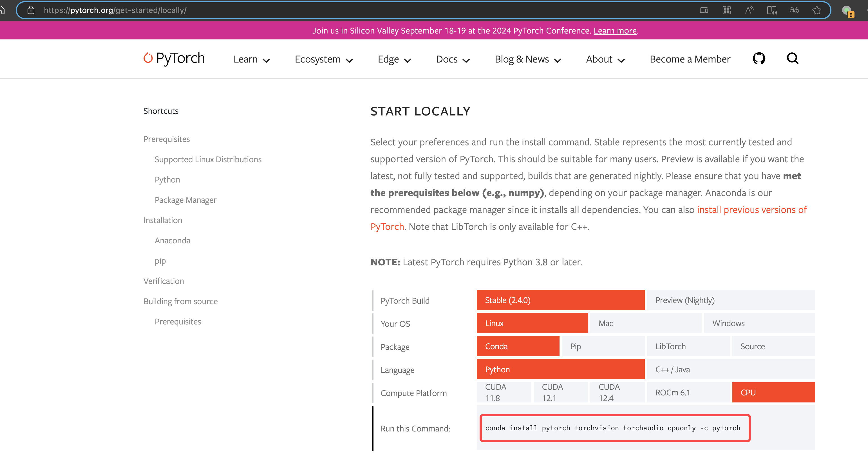Open install previous versions of PyTorch link
868x463 pixels.
coord(752,210)
